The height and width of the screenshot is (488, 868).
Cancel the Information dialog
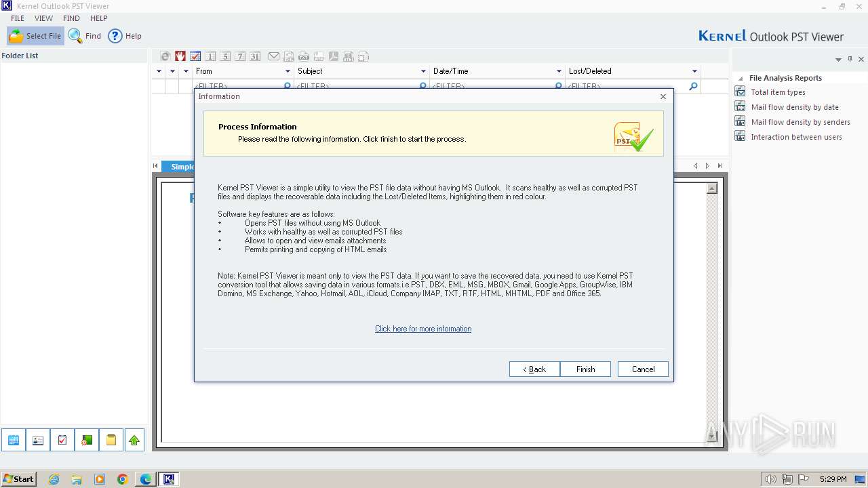(x=643, y=369)
